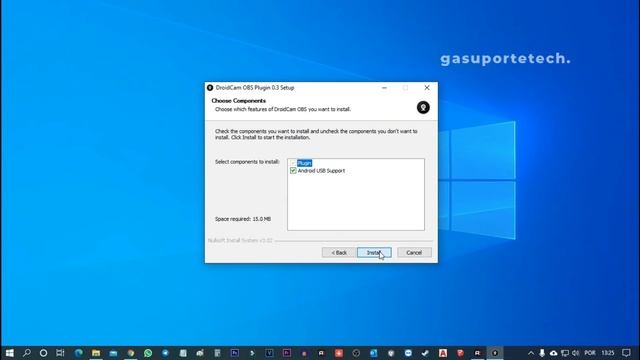The height and width of the screenshot is (360, 640).
Task: Cancel the DroidCam OBS Plugin setup
Action: pos(414,253)
